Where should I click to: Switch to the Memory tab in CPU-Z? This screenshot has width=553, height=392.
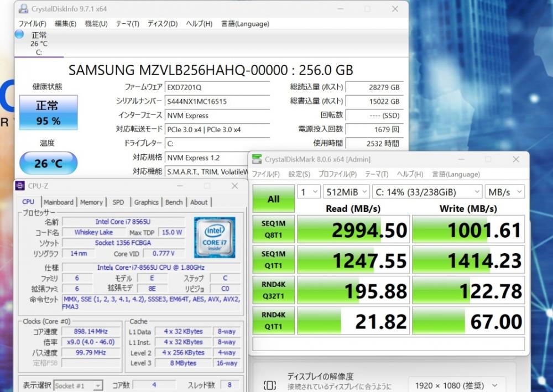(x=91, y=202)
